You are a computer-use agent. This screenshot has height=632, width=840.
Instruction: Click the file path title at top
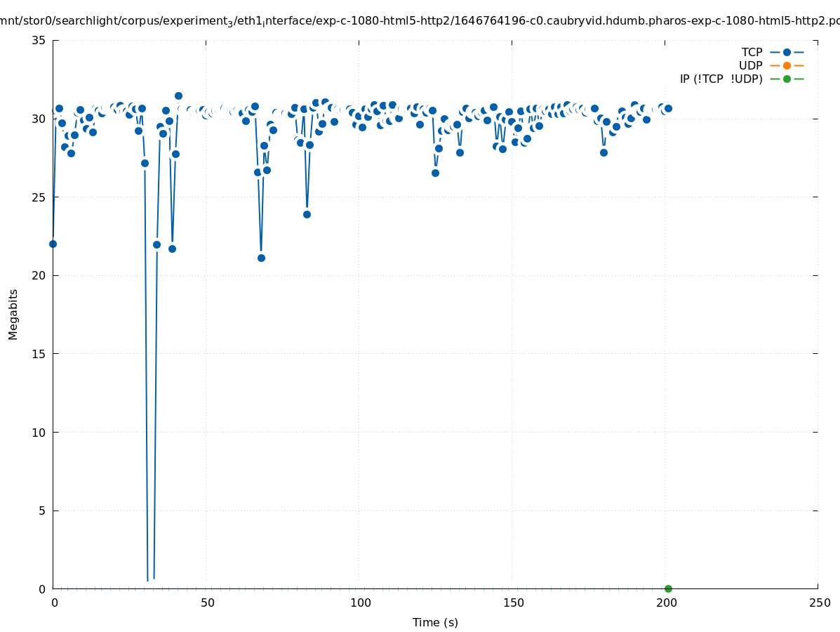point(420,21)
